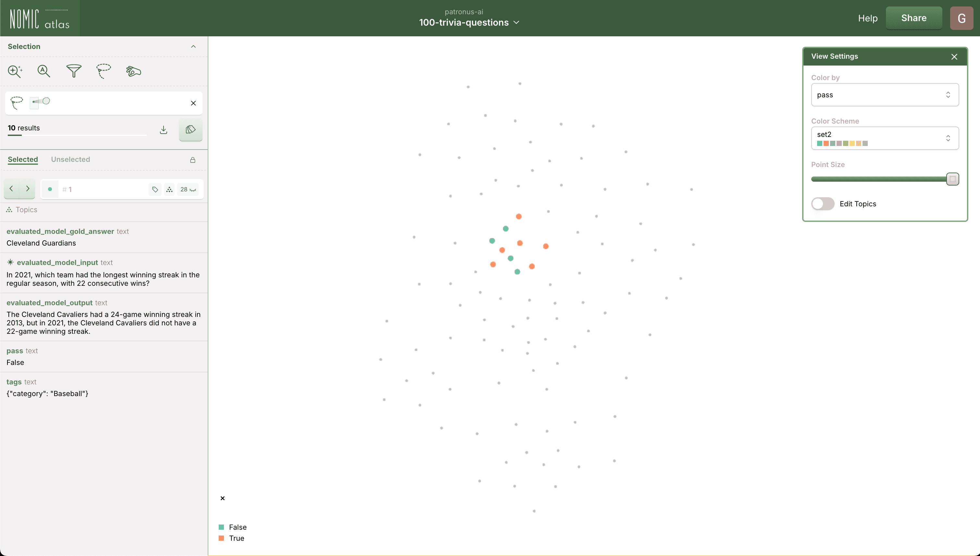
Task: Click the evaluated_model_gold_answer field name
Action: point(60,231)
